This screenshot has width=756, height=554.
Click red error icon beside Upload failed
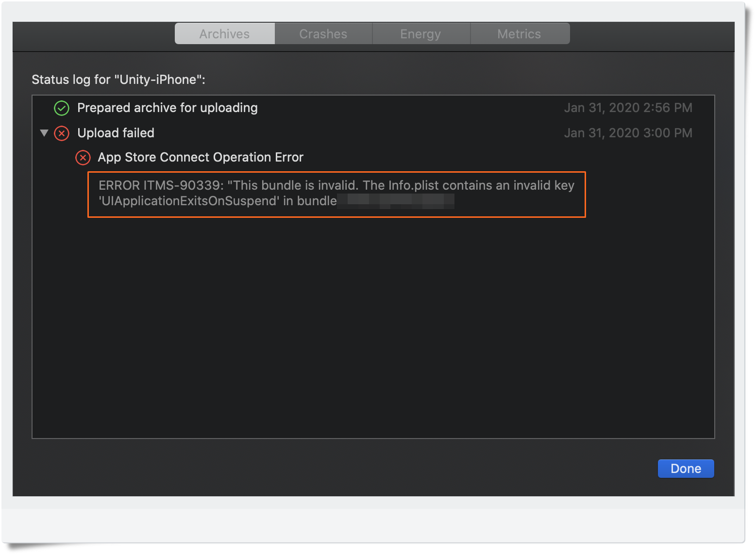(62, 133)
